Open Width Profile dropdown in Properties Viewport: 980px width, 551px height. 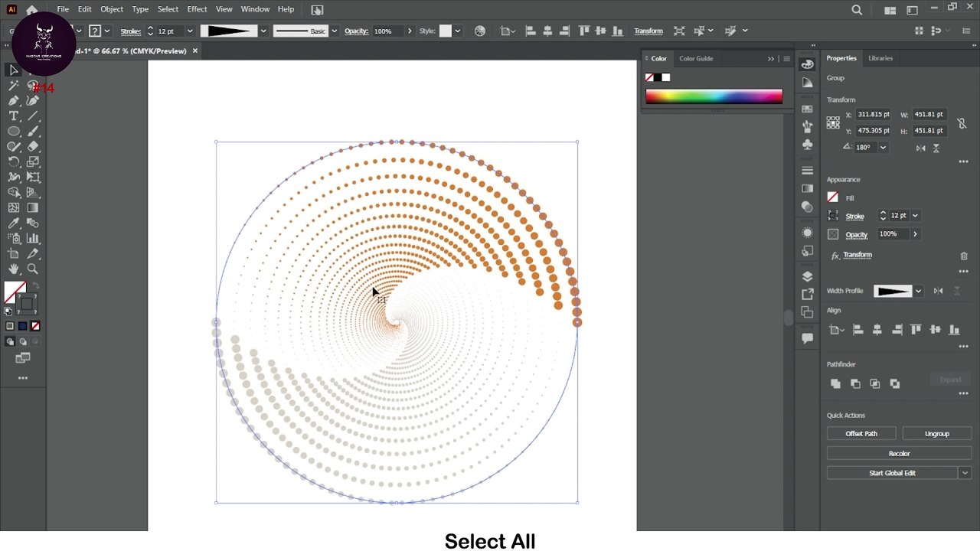(x=918, y=291)
